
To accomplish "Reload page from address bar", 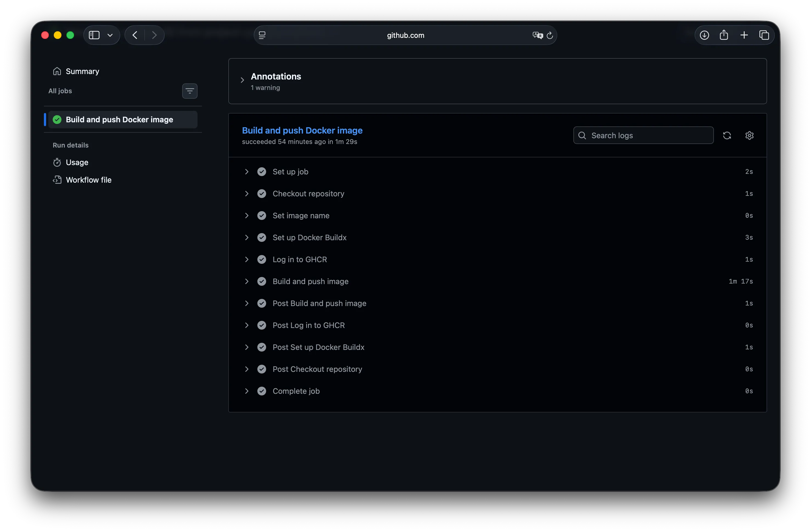I will (550, 35).
